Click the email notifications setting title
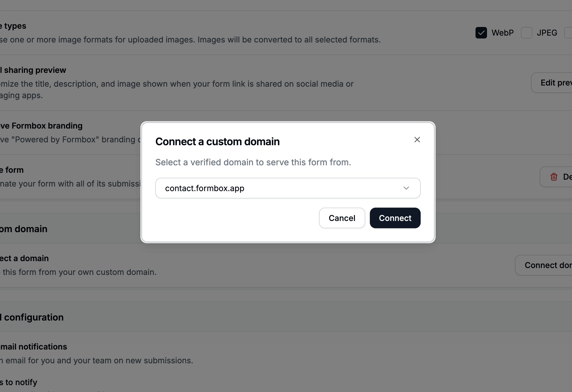Viewport: 572px width, 392px height. 34,347
